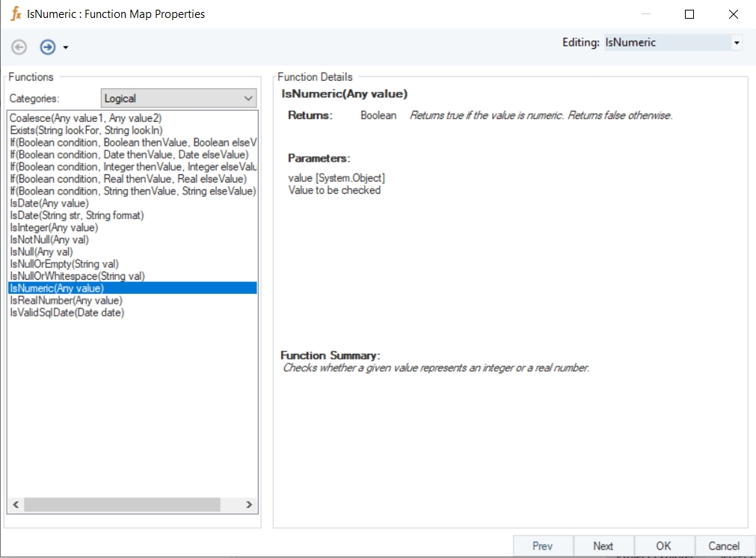
Task: Select IsInteger(Any value) in functions list
Action: click(54, 227)
